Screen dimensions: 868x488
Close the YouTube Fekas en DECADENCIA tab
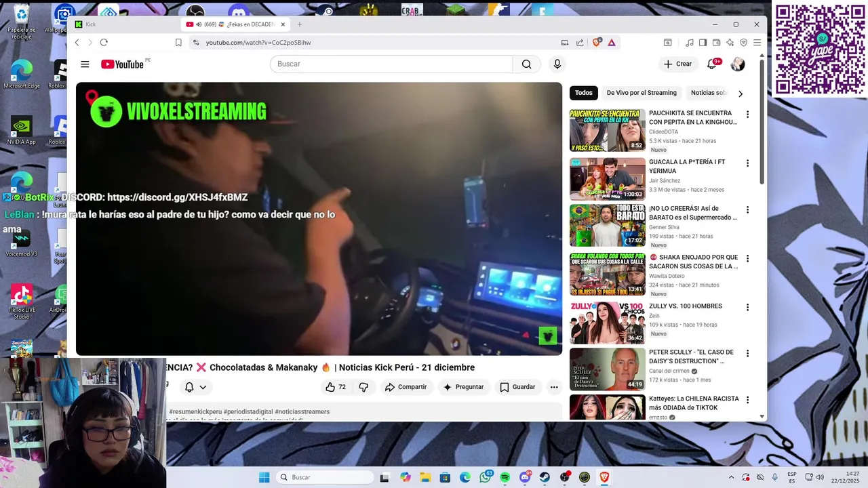283,24
